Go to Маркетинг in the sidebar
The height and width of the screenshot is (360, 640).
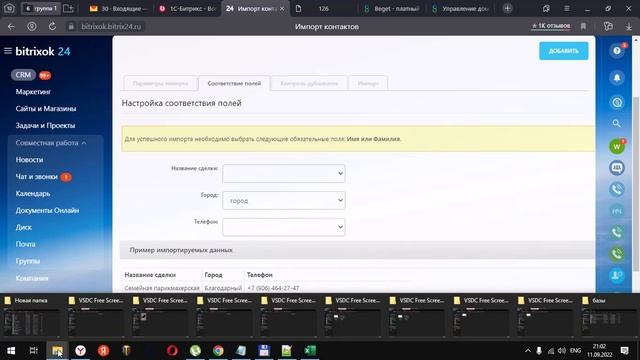[x=33, y=92]
